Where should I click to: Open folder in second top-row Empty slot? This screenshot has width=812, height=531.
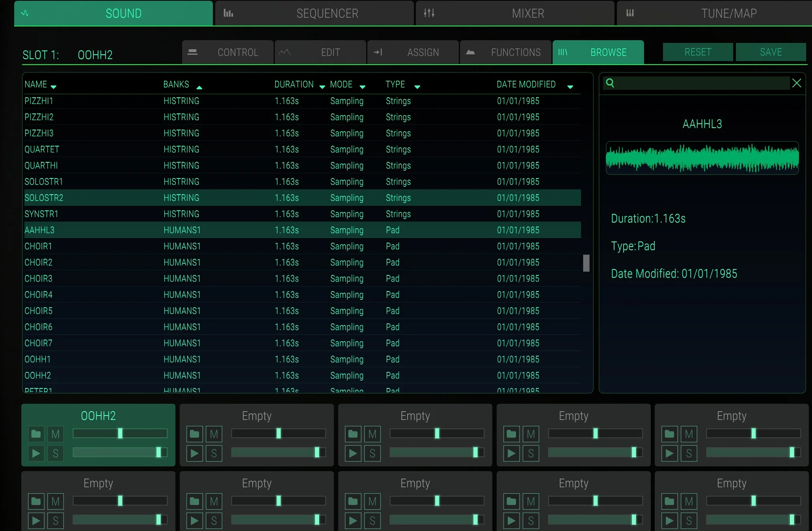194,434
